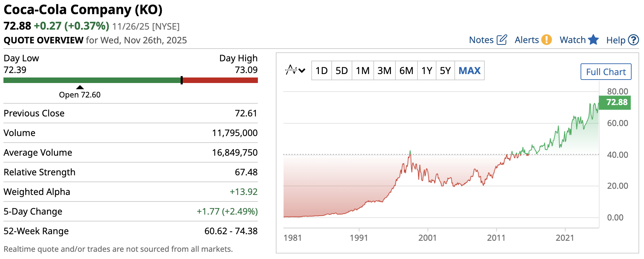Select the 1D time range tab
Viewport: 644px width, 259px height.
(x=321, y=71)
